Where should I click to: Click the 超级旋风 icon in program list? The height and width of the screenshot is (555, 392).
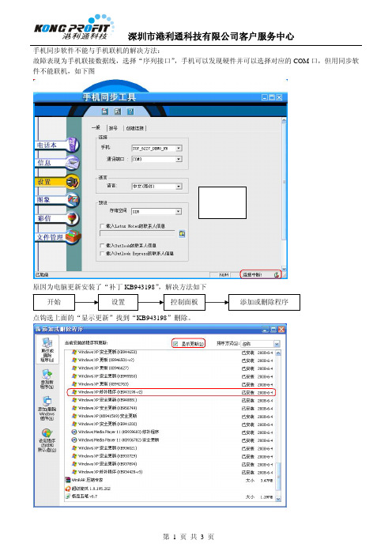(68, 489)
